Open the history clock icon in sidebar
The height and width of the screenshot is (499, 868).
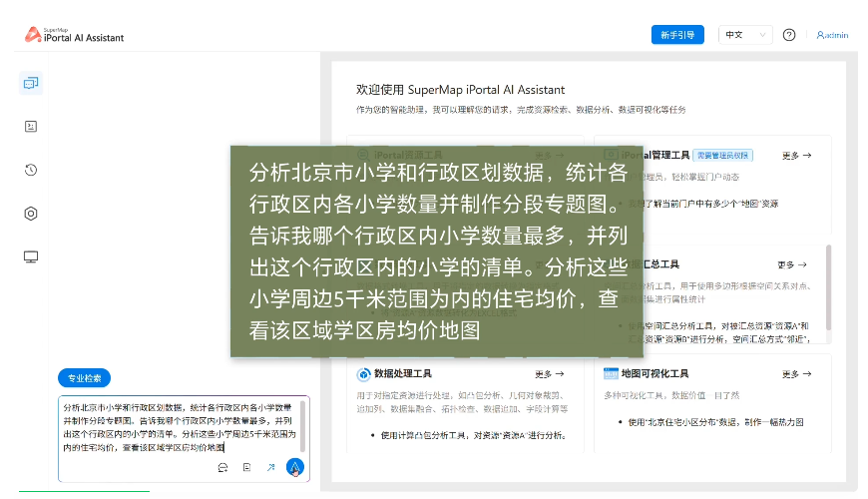click(31, 170)
